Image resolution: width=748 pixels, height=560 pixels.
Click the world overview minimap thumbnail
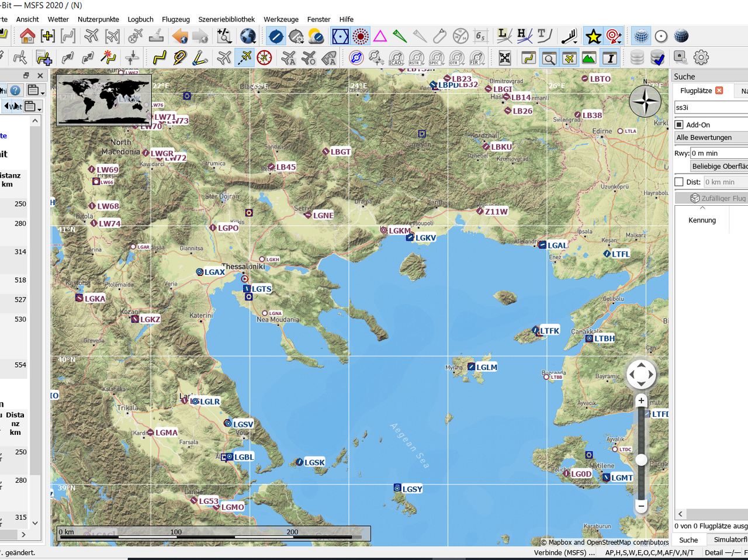tap(104, 99)
